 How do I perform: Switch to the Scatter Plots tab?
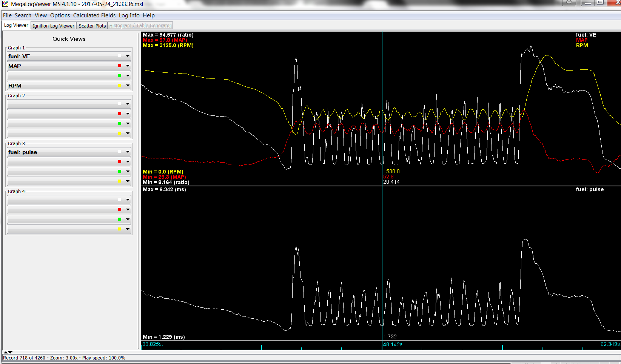tap(92, 26)
